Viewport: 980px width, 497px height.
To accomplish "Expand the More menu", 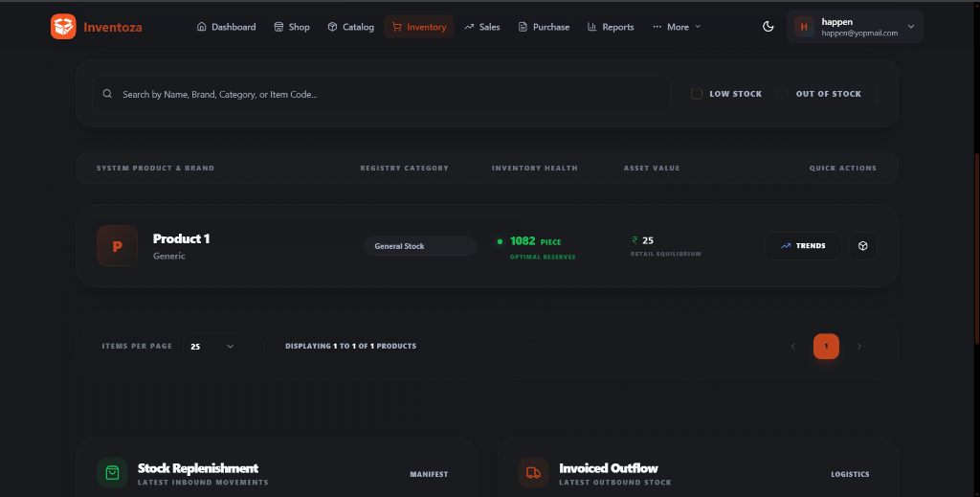I will (677, 27).
